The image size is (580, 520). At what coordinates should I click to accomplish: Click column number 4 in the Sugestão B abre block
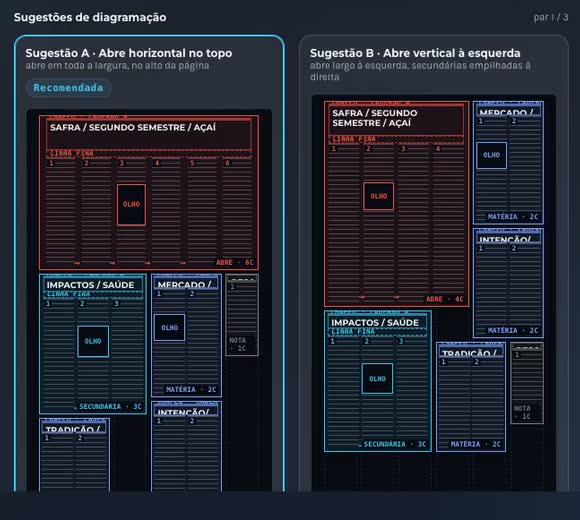[x=438, y=148]
